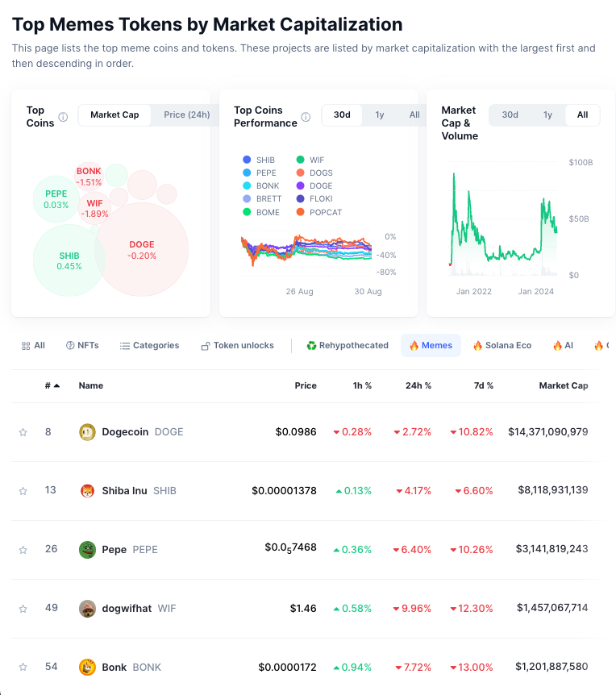This screenshot has height=695, width=616.
Task: Sort table by 24h % column
Action: (418, 386)
